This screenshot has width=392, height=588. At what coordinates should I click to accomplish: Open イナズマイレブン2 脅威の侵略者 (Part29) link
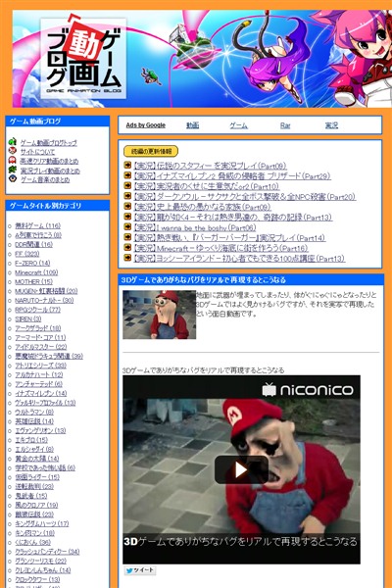click(232, 175)
